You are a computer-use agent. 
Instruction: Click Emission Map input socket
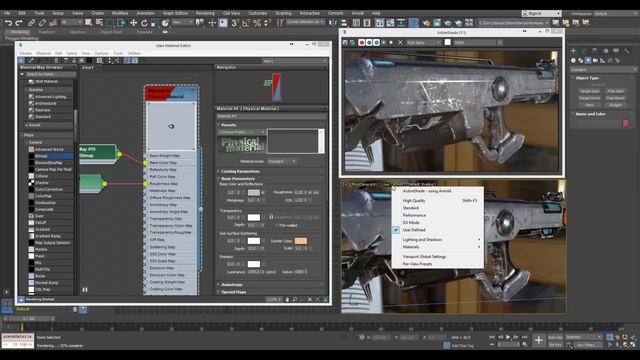[145, 268]
